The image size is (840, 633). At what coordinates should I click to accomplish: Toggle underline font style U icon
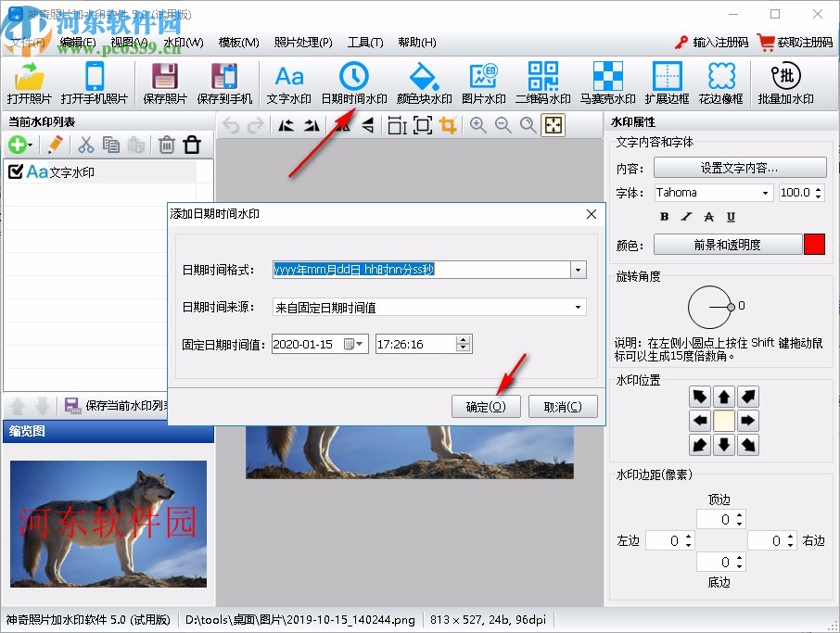pos(731,216)
